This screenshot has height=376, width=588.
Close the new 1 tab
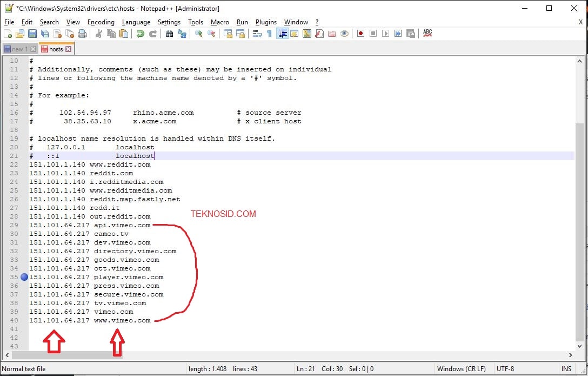(x=33, y=49)
